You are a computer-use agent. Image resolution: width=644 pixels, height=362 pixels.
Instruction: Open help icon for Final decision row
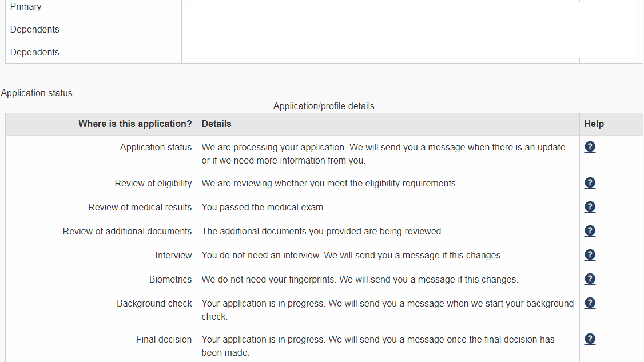[590, 339]
